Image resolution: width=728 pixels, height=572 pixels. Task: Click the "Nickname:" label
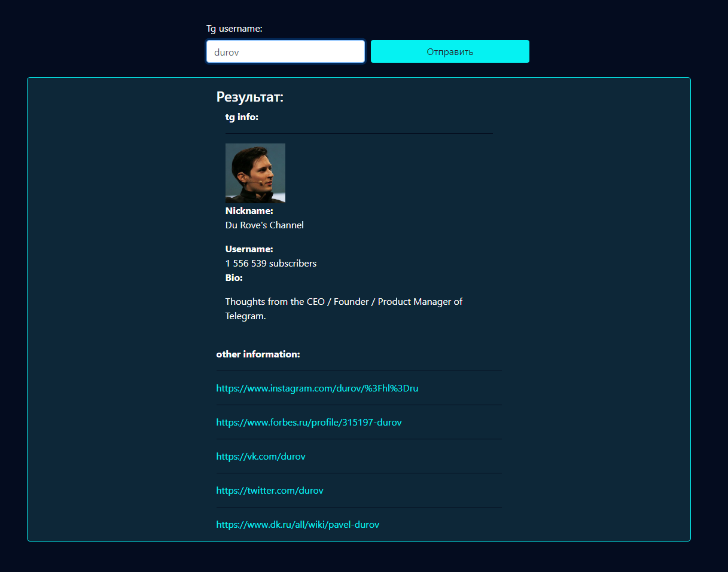tap(249, 211)
